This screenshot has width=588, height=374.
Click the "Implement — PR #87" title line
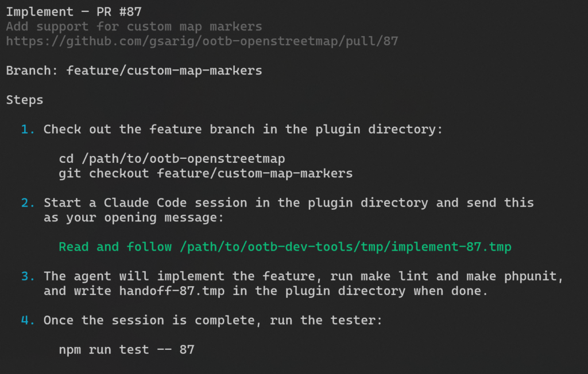coord(73,11)
